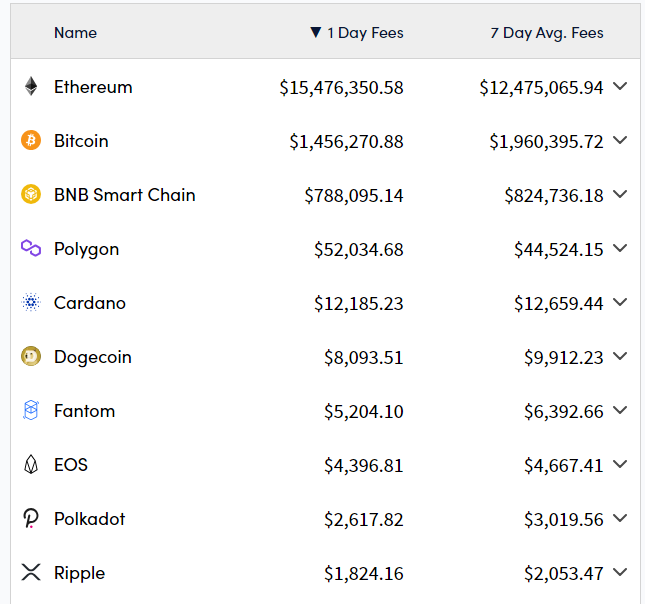Select the $1,960,395.72 Bitcoin average value
This screenshot has height=604, width=645.
click(x=546, y=142)
